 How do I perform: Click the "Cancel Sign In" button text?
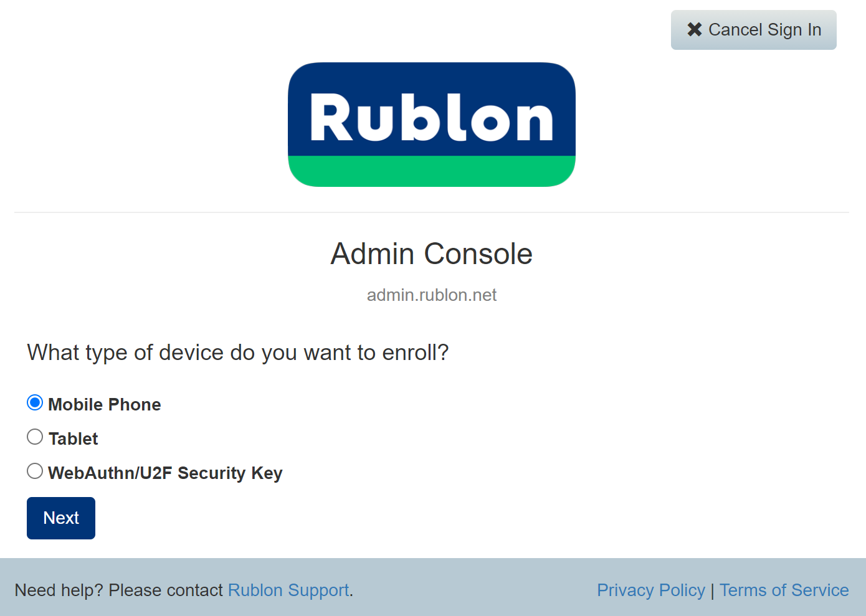coord(764,30)
